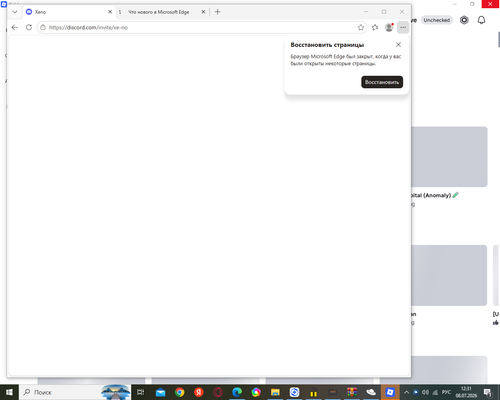This screenshot has width=500, height=400.
Task: Open the Favorites list icon in Edge toolbar
Action: tap(375, 27)
